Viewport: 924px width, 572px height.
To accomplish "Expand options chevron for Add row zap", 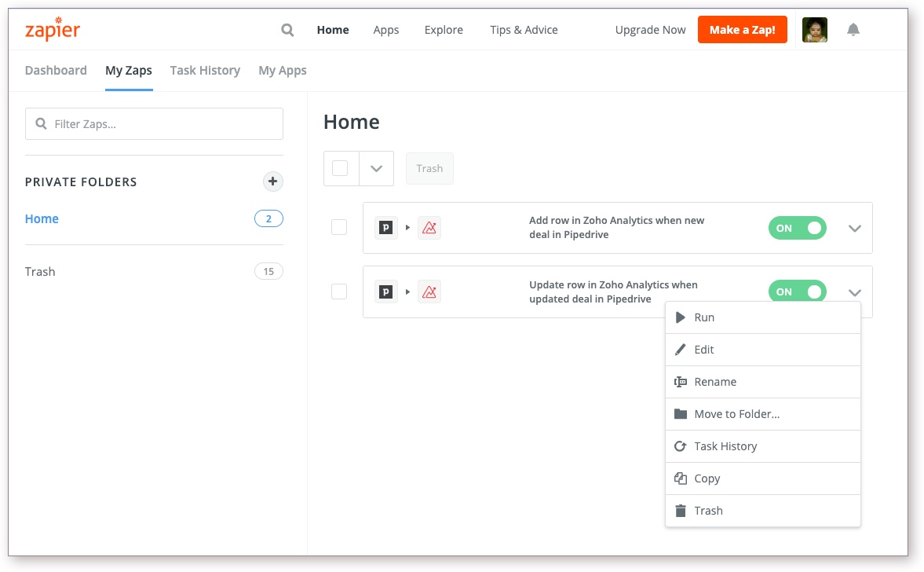I will [x=855, y=229].
